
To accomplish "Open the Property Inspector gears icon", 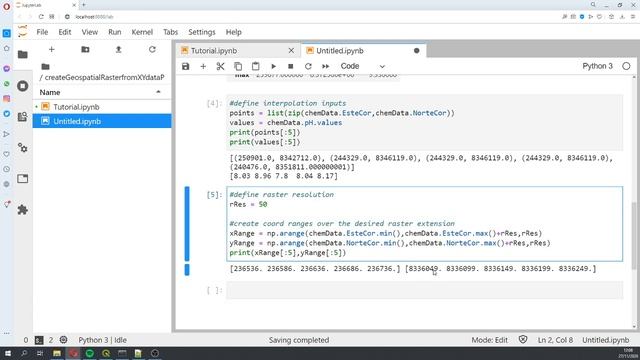I will (23, 148).
